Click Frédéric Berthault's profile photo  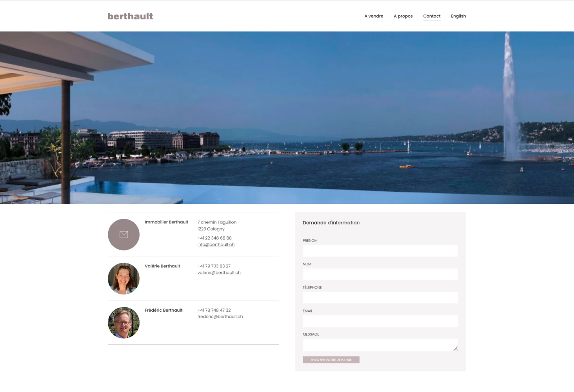click(124, 323)
